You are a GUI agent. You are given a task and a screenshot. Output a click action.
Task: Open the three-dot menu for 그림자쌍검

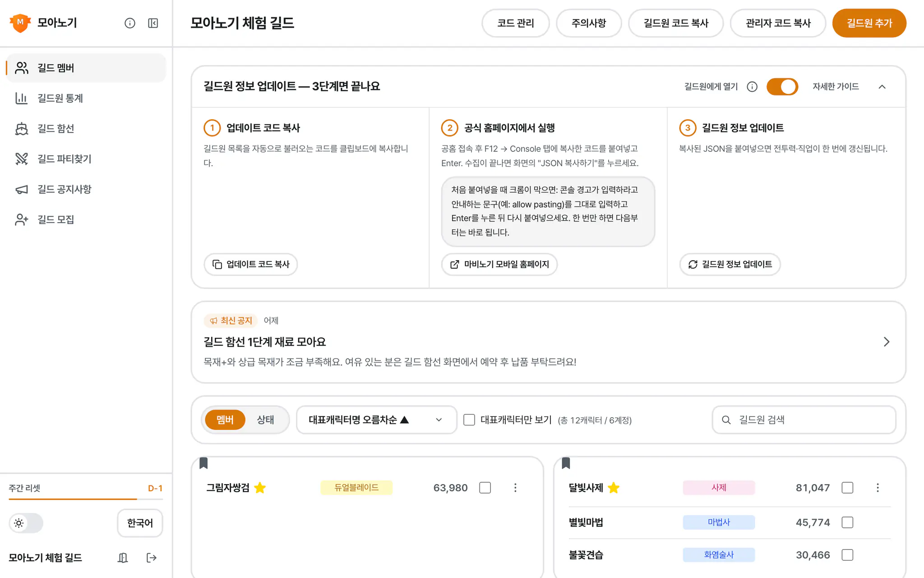(x=515, y=488)
